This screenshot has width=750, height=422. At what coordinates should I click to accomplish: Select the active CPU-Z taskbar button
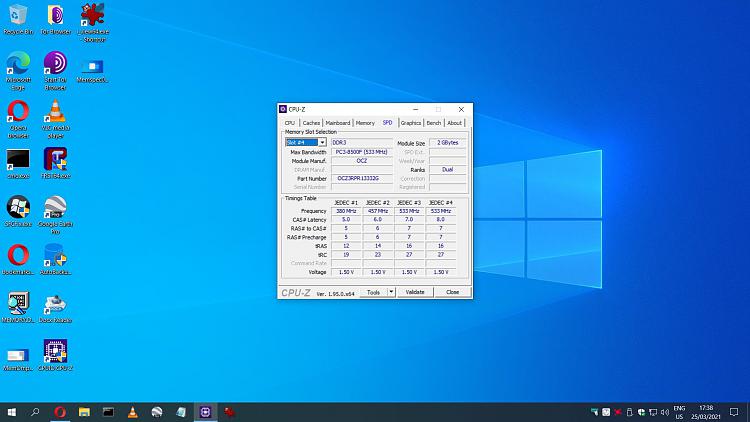pyautogui.click(x=206, y=412)
